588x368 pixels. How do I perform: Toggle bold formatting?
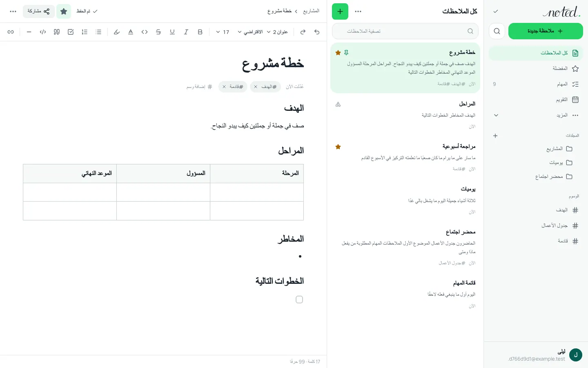coord(200,32)
